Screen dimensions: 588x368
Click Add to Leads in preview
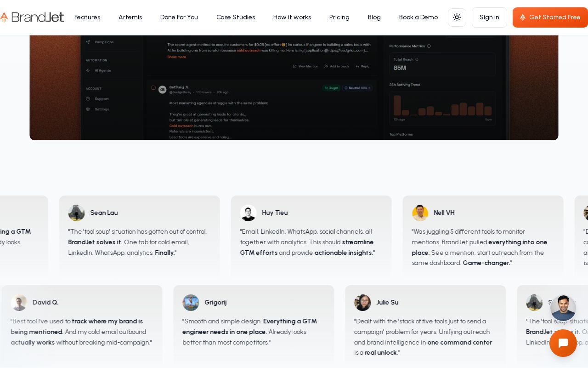coord(337,66)
